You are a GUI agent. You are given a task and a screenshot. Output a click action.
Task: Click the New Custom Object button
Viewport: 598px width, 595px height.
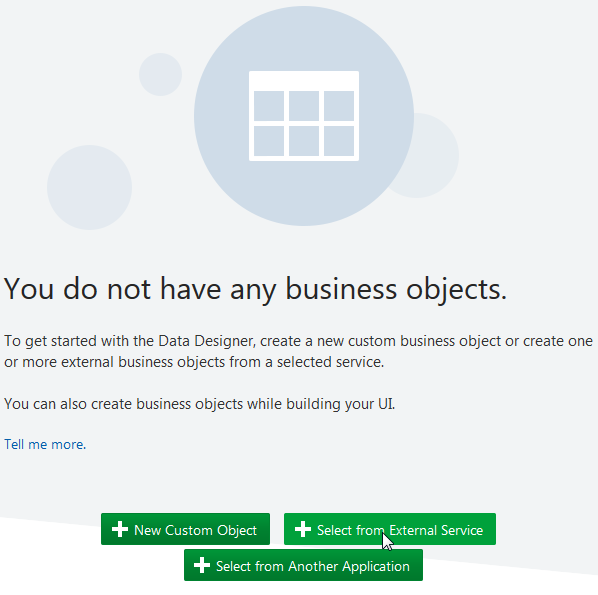185,529
